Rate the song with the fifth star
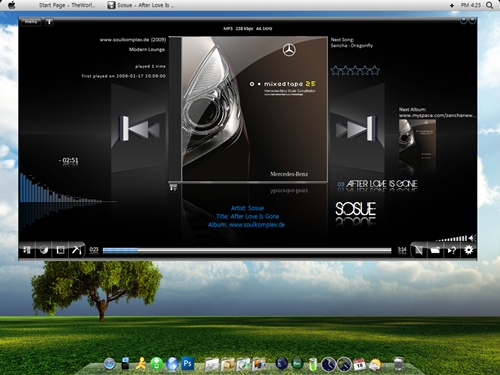Screen dimensions: 500x375 375,70
